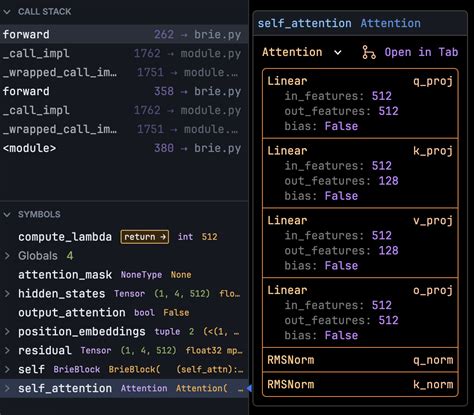Click the v_proj Linear layer block
The width and height of the screenshot is (474, 415).
tap(360, 243)
